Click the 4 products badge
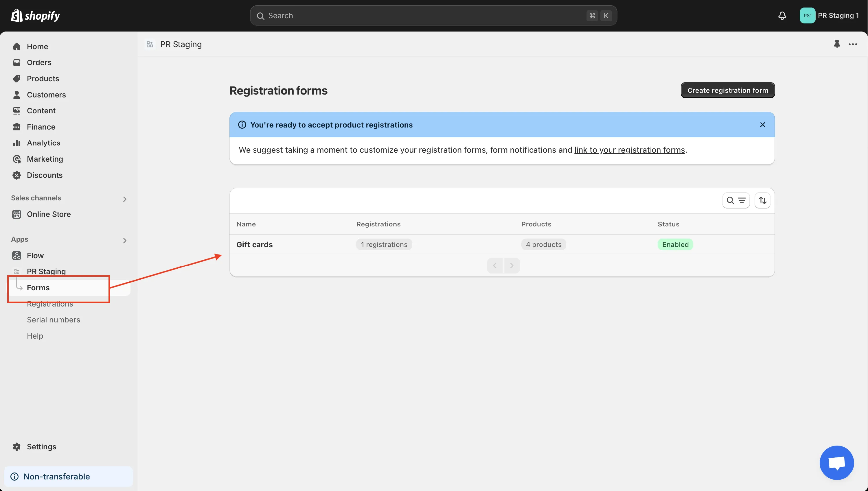 point(543,245)
